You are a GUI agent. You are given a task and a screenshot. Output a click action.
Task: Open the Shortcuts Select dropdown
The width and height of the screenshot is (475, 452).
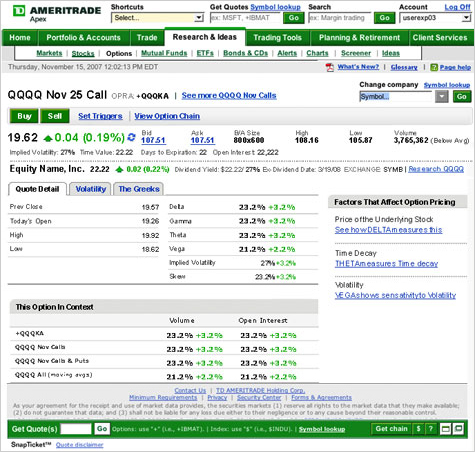pyautogui.click(x=157, y=18)
